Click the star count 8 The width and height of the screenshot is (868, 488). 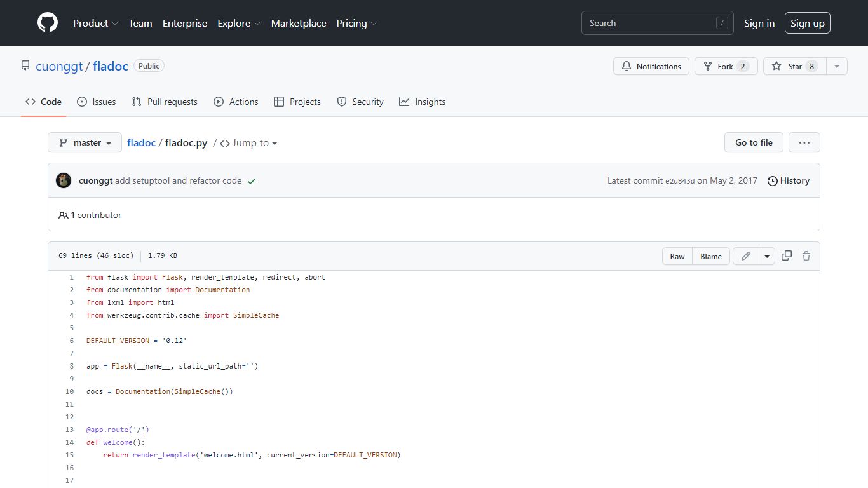pos(811,66)
